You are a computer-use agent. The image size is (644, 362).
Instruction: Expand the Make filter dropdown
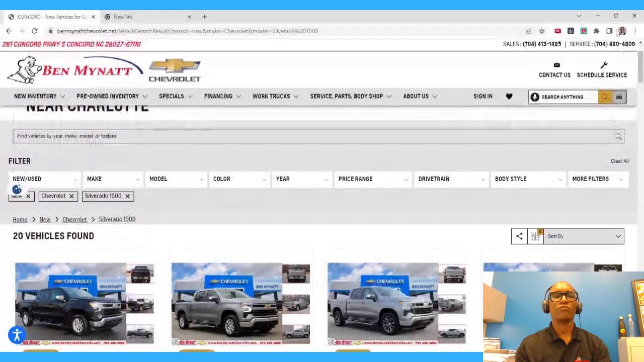click(x=113, y=179)
